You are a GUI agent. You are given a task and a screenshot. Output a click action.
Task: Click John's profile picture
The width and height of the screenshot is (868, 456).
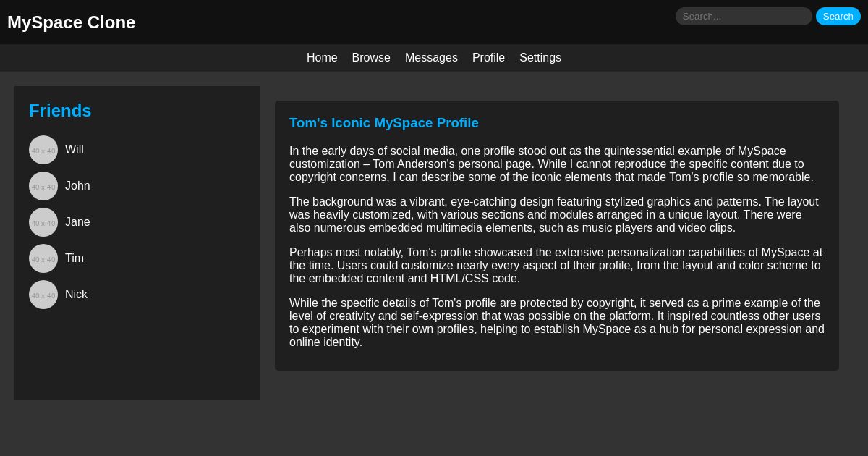[43, 186]
